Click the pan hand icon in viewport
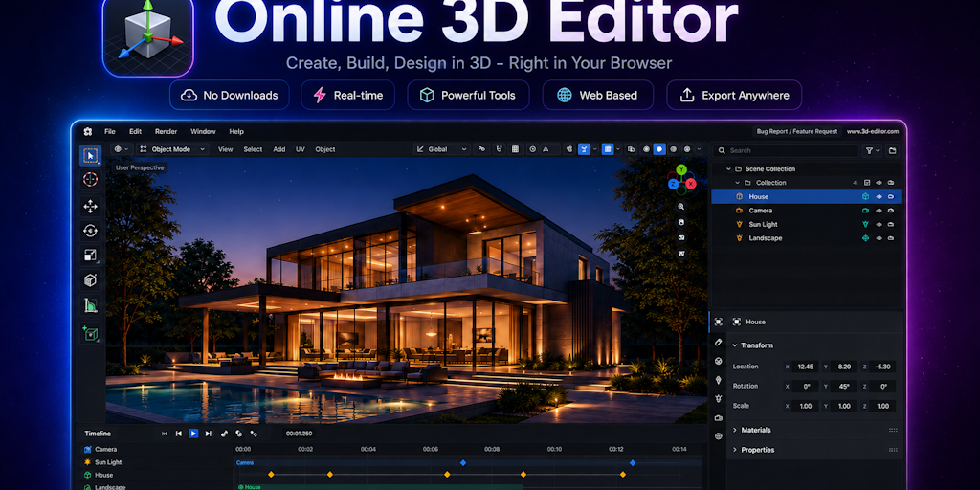 point(681,222)
